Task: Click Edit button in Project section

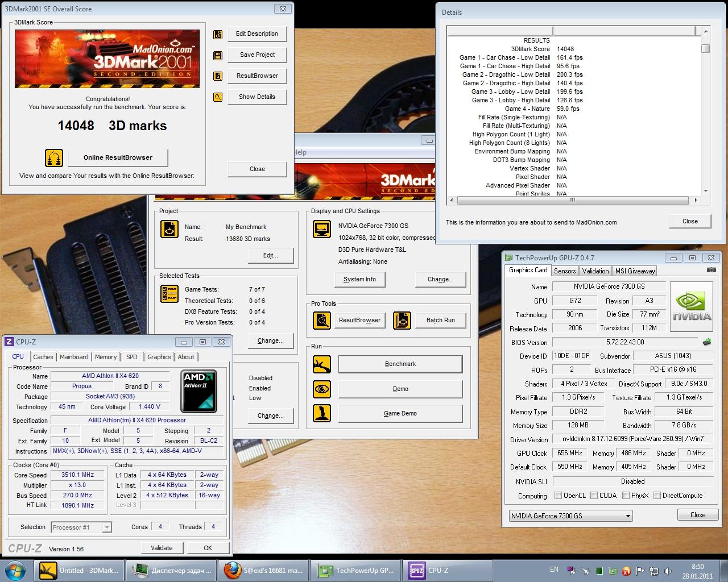Action: 271,256
